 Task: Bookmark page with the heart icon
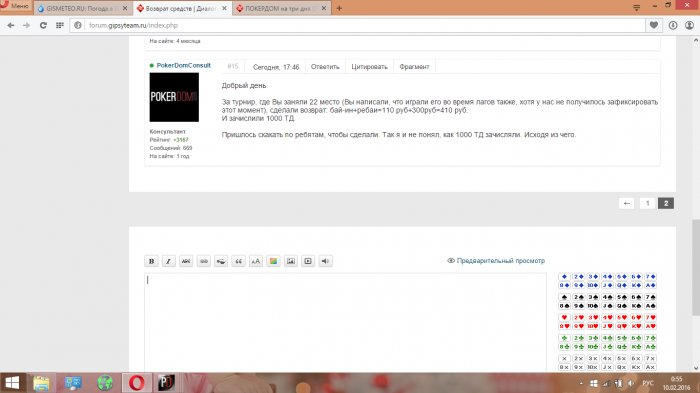(654, 25)
